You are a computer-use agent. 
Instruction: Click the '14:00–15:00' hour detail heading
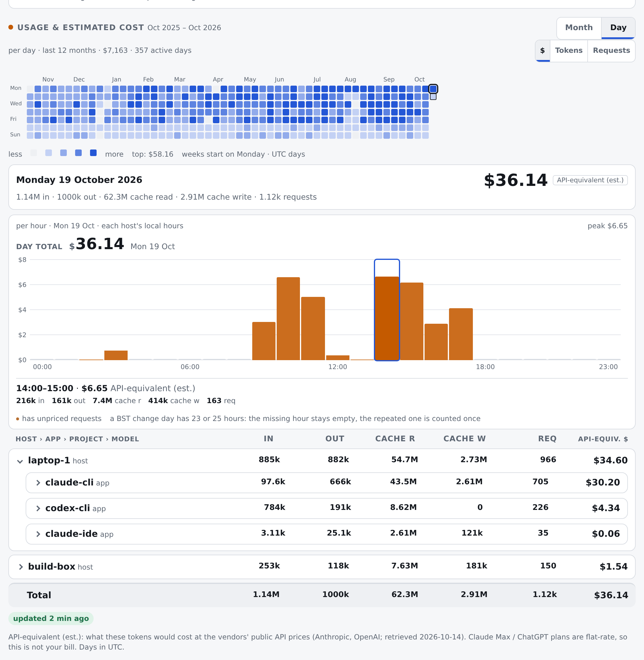point(45,388)
